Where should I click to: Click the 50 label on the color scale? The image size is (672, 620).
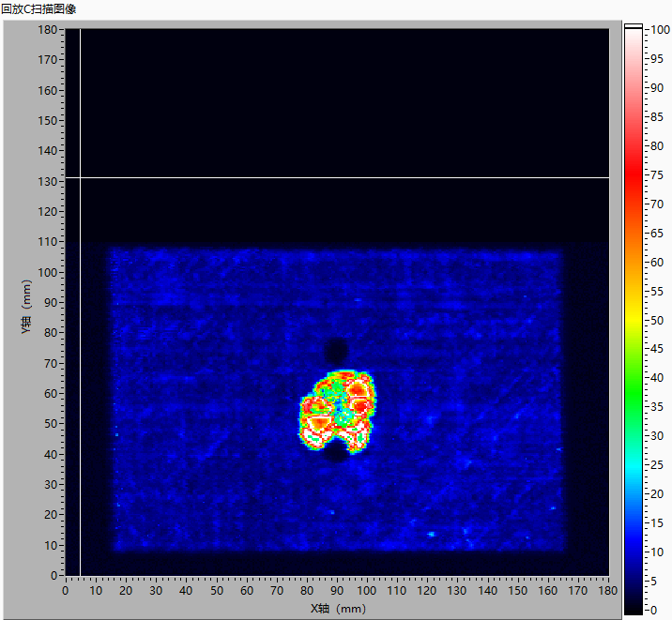click(660, 320)
